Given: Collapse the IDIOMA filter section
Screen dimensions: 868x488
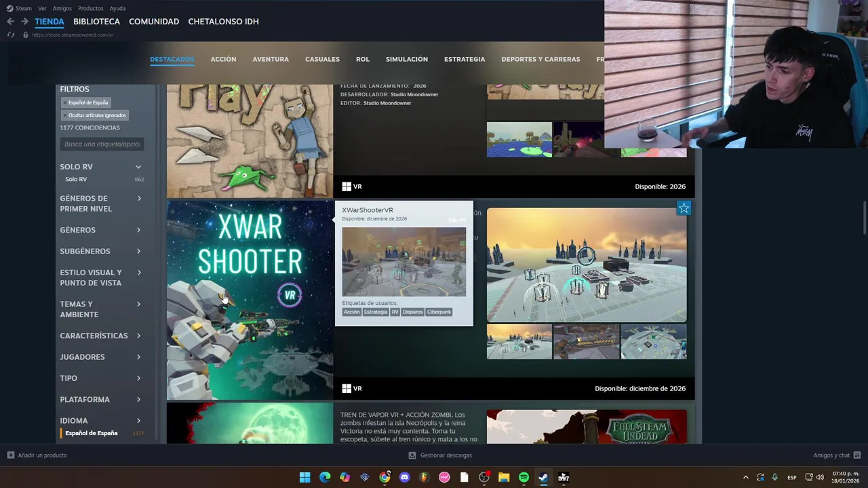Looking at the screenshot, I should click(138, 421).
